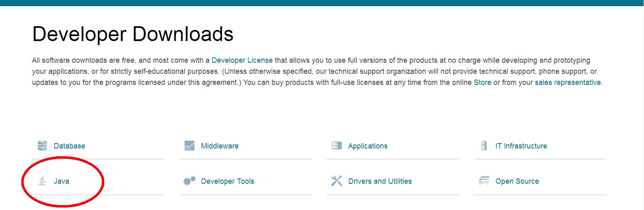The image size is (644, 210).
Task: Click the Middleware chart icon
Action: click(190, 146)
